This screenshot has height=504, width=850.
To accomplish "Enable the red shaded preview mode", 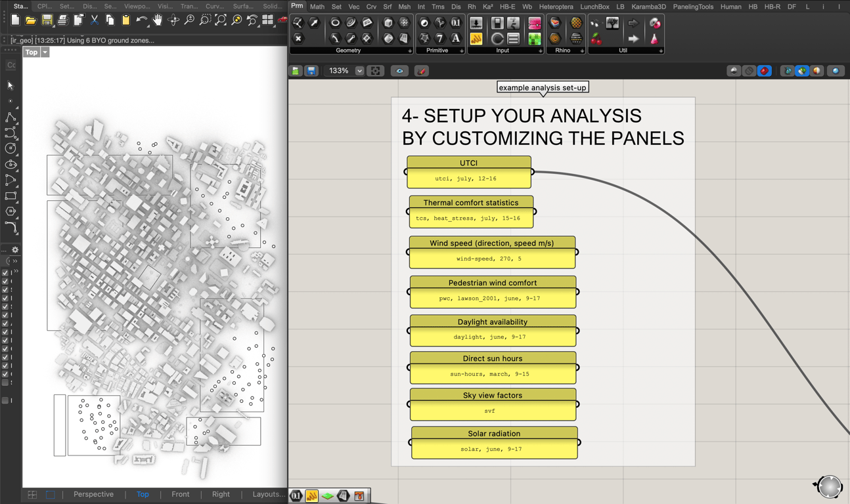I will tap(764, 71).
